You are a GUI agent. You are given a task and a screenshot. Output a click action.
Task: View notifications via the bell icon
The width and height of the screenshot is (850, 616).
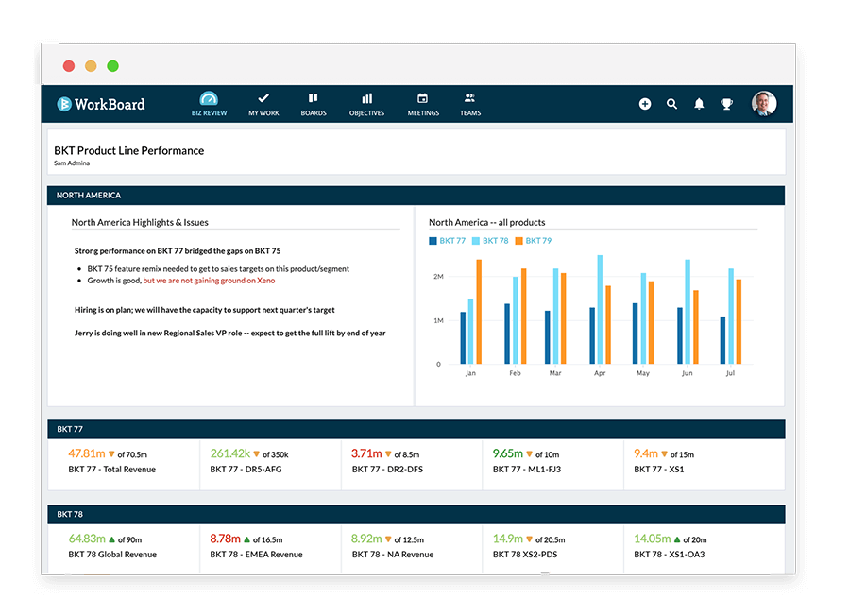699,104
